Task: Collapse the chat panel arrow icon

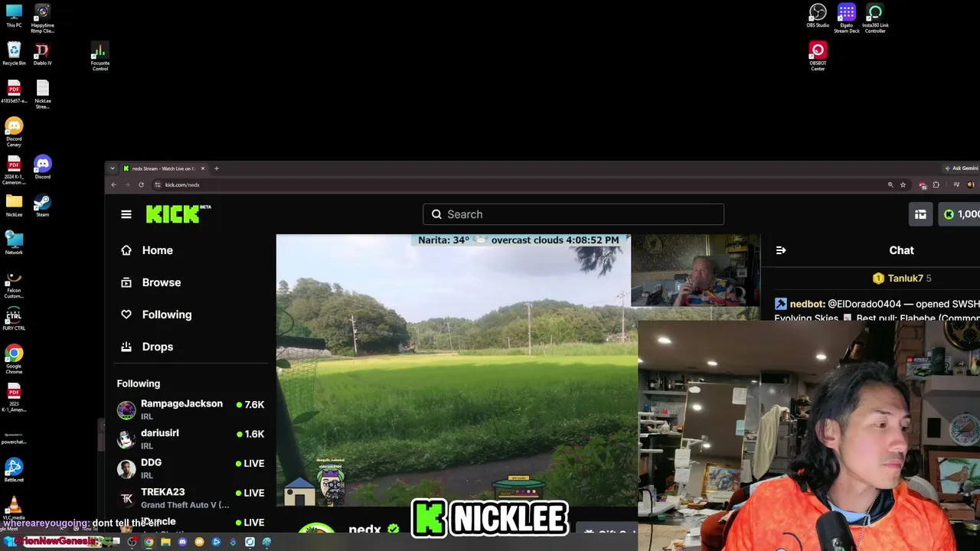Action: tap(781, 250)
